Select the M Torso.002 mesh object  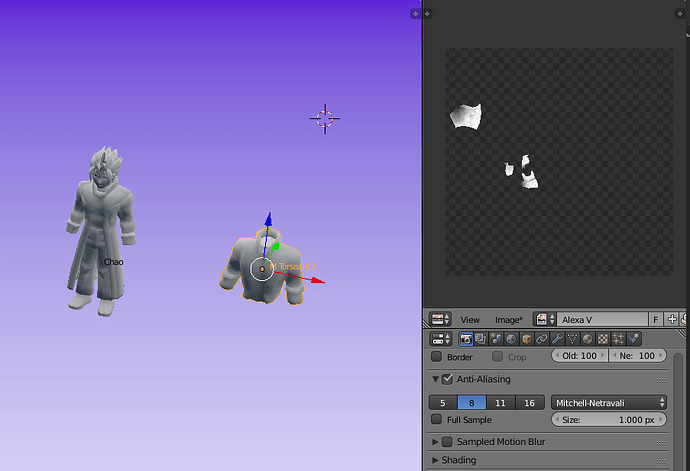(262, 267)
